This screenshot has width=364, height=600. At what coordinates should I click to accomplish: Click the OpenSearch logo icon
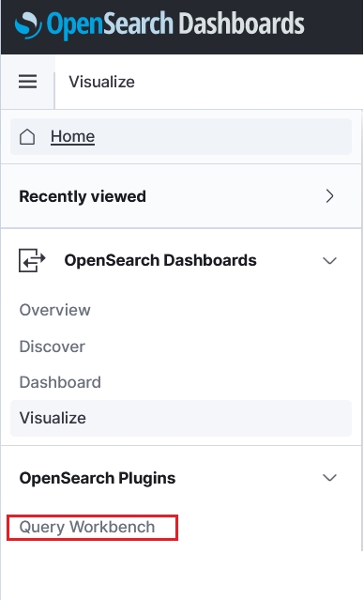tap(28, 24)
